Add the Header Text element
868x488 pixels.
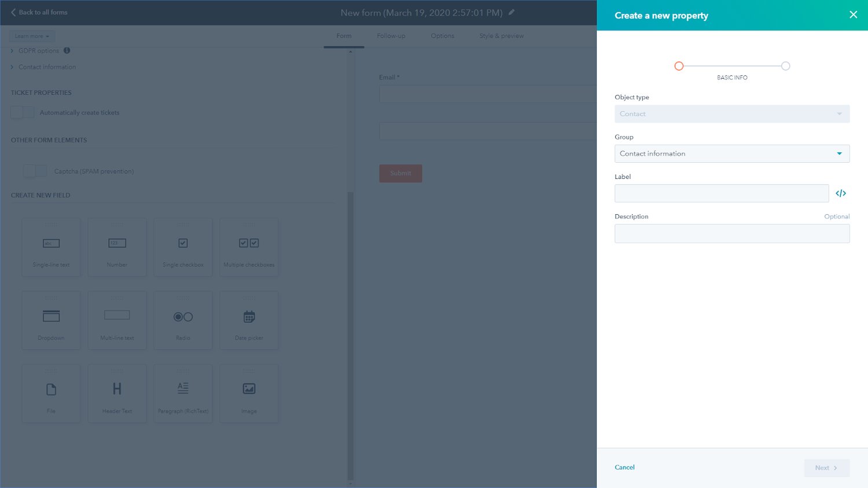pyautogui.click(x=117, y=393)
